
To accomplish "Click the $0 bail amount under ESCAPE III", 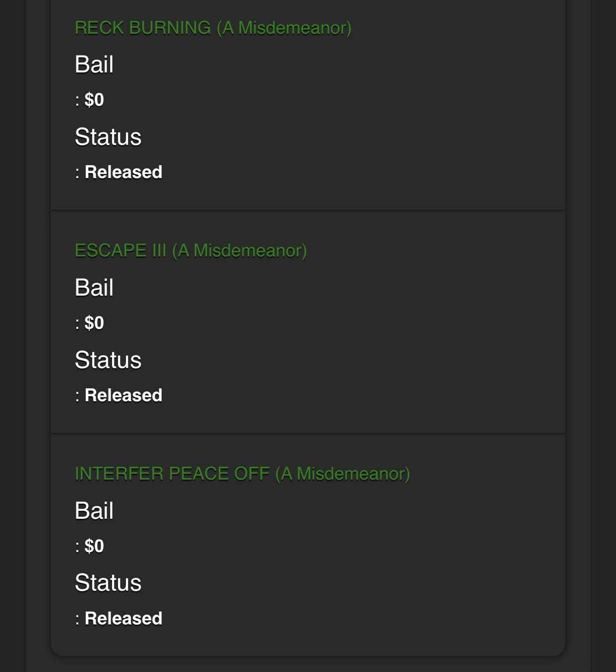I will point(94,323).
